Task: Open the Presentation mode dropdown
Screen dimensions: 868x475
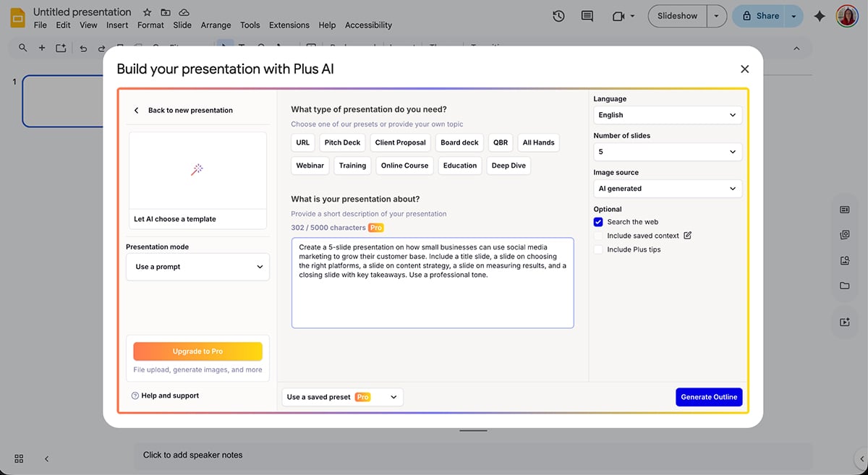Action: pos(197,267)
